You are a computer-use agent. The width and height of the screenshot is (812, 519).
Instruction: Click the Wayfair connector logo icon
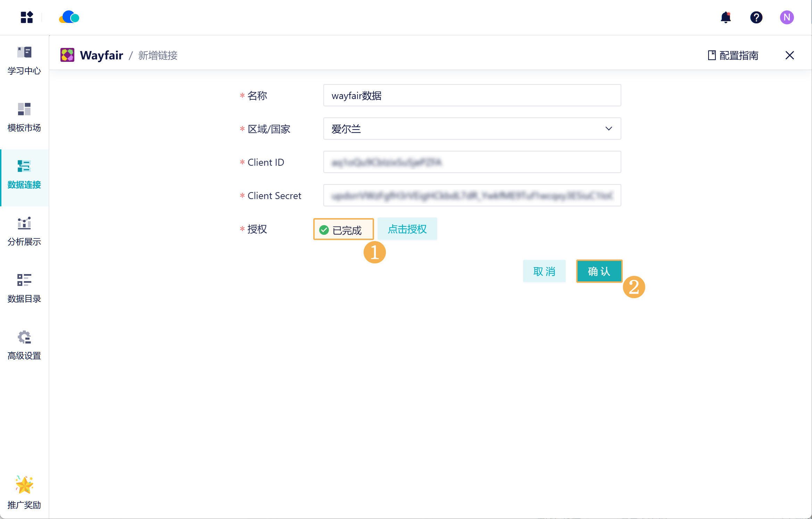click(67, 55)
